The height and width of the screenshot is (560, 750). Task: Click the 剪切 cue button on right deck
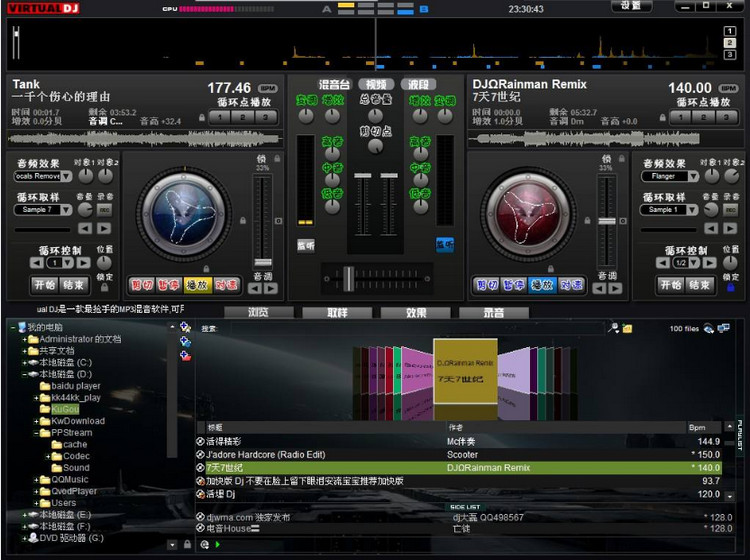[486, 285]
